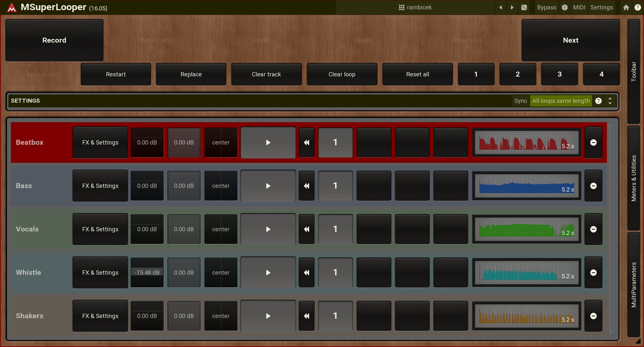Play the Shakers track
This screenshot has width=644, height=347.
[268, 316]
